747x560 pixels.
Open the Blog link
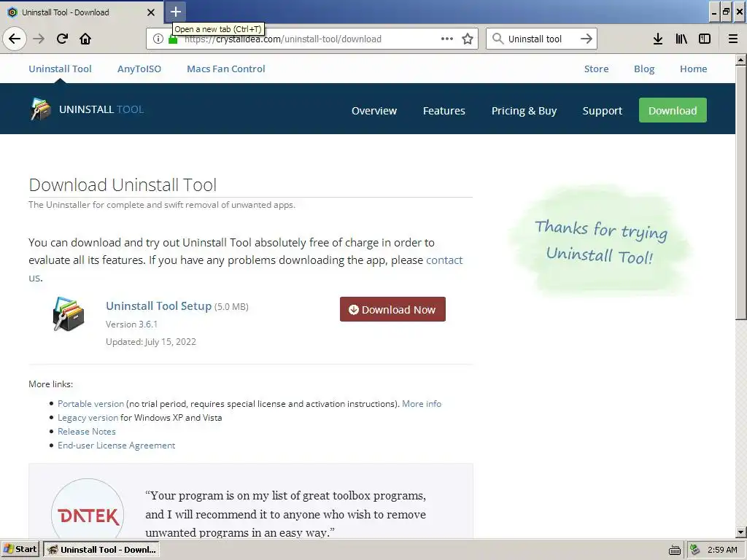pyautogui.click(x=644, y=69)
